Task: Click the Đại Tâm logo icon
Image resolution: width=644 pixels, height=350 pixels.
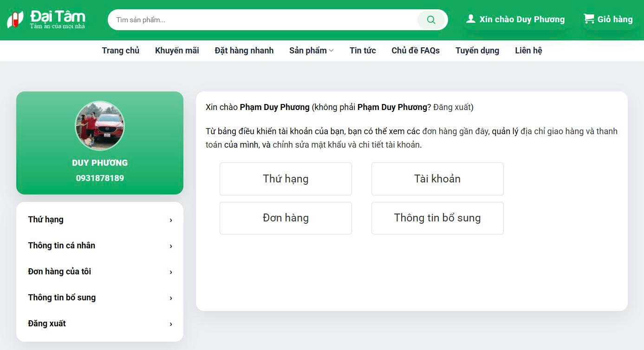Action: coord(15,19)
